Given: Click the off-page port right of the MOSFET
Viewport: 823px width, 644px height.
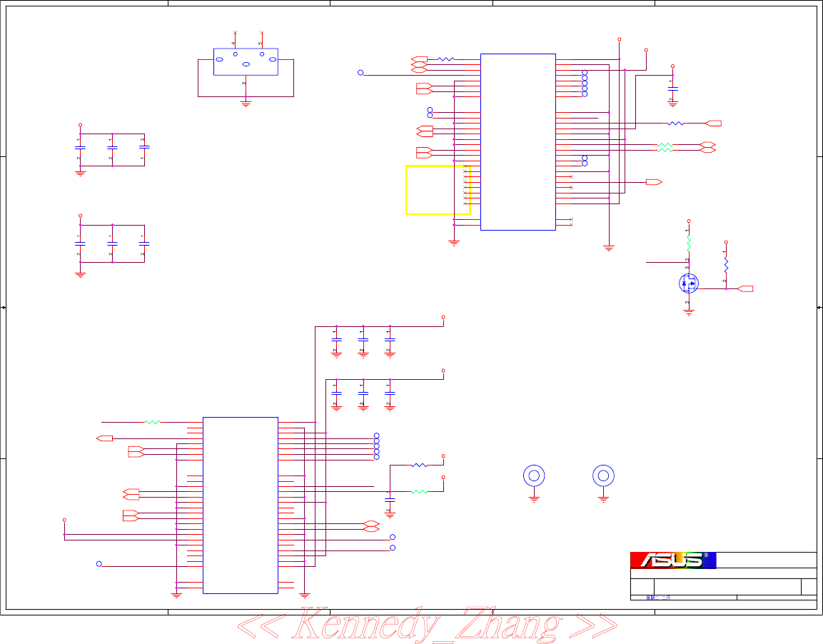Looking at the screenshot, I should pos(745,288).
